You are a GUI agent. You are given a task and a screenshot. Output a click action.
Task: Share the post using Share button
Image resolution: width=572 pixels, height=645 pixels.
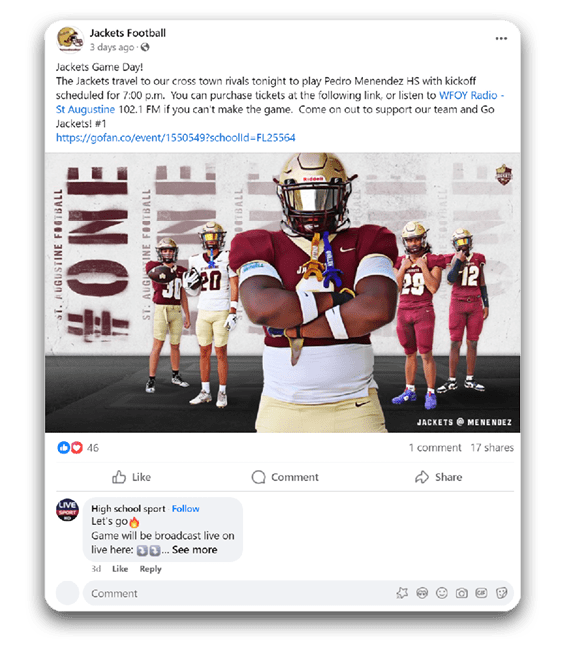coord(438,477)
